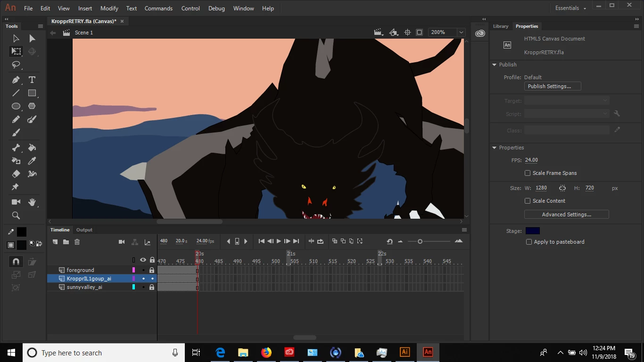Toggle the Clip Content Outside Stage icon
The image size is (644, 362).
[419, 33]
